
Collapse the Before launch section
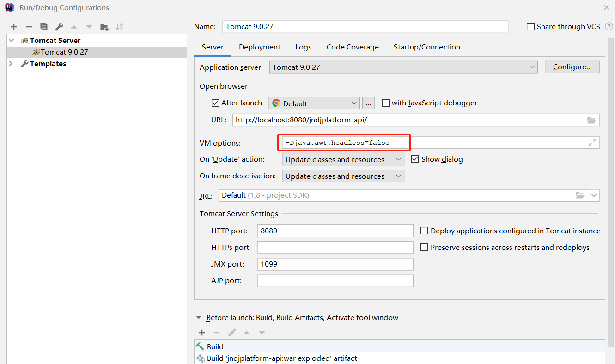(x=199, y=318)
